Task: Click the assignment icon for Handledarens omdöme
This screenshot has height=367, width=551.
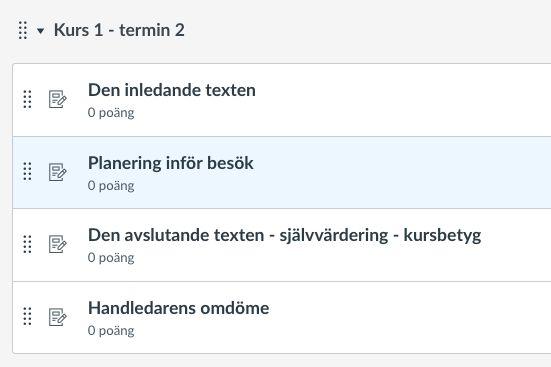Action: tap(57, 317)
